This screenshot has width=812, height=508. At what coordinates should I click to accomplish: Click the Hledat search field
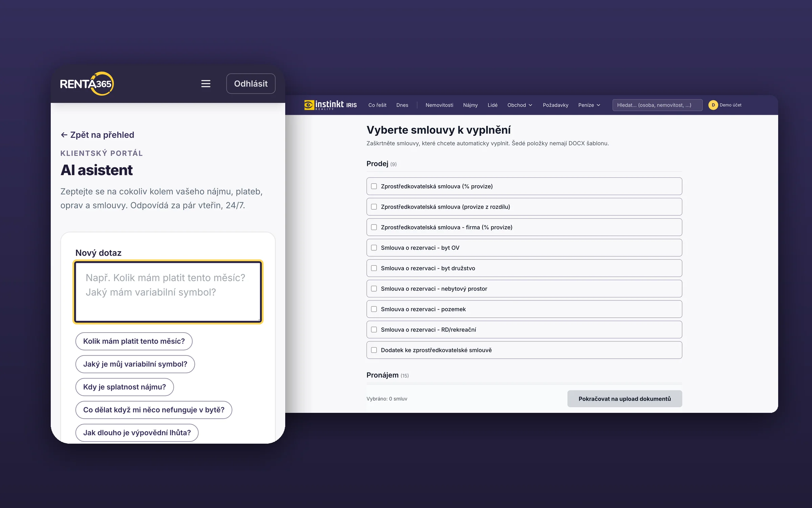[657, 105]
